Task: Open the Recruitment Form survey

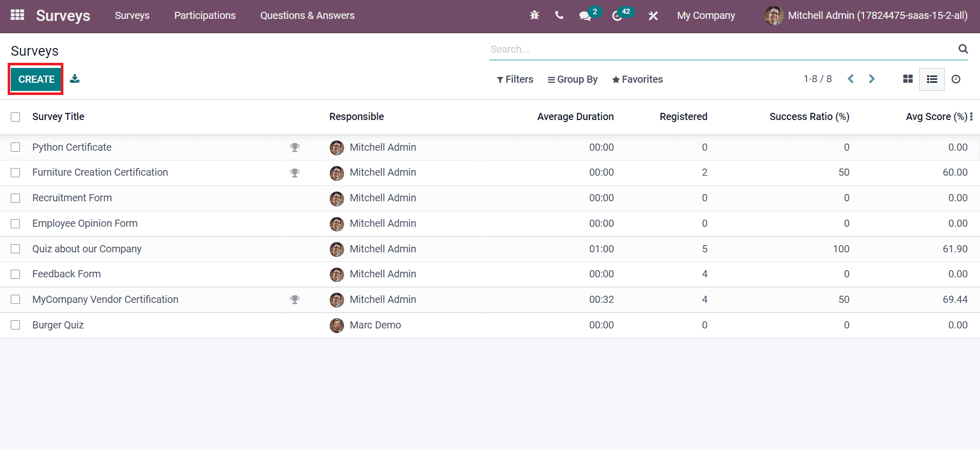Action: coord(72,198)
